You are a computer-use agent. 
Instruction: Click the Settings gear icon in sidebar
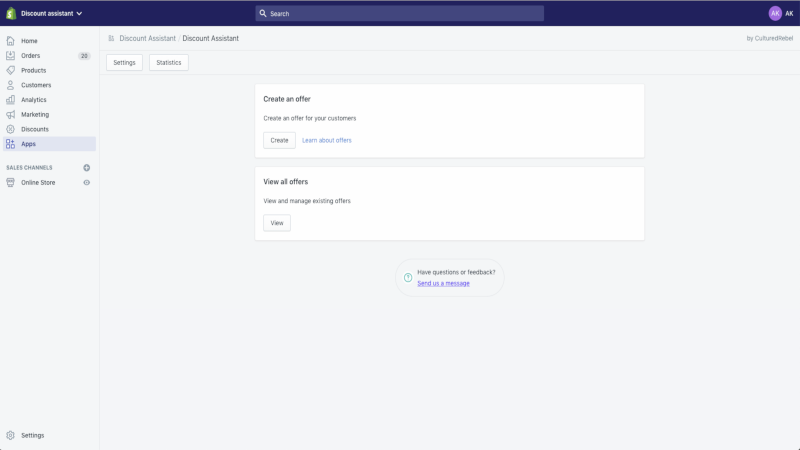click(x=10, y=435)
